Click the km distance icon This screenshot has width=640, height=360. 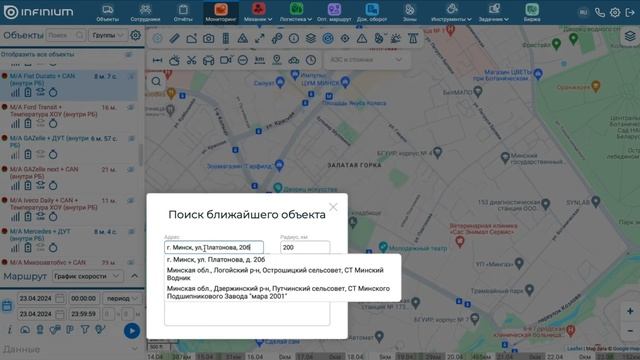click(260, 60)
